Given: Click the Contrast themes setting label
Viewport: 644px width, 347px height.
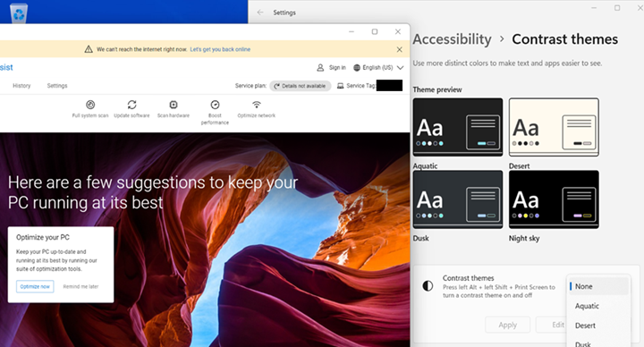Looking at the screenshot, I should click(x=468, y=277).
